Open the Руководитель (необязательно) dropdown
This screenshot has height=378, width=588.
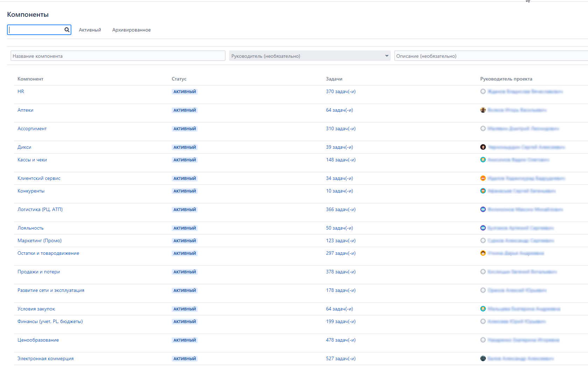[310, 56]
